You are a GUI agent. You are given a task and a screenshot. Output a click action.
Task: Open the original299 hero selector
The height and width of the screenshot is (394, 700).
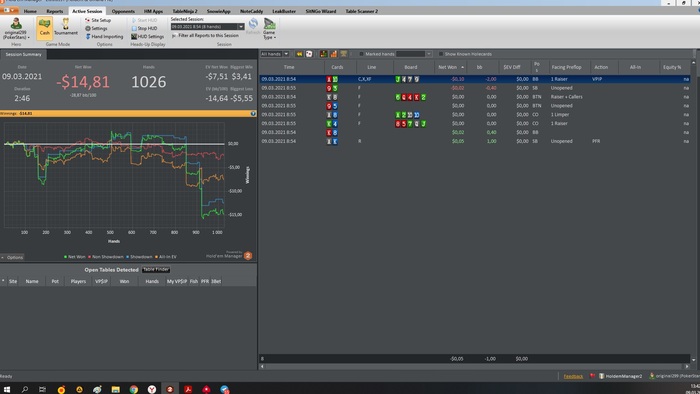16,29
